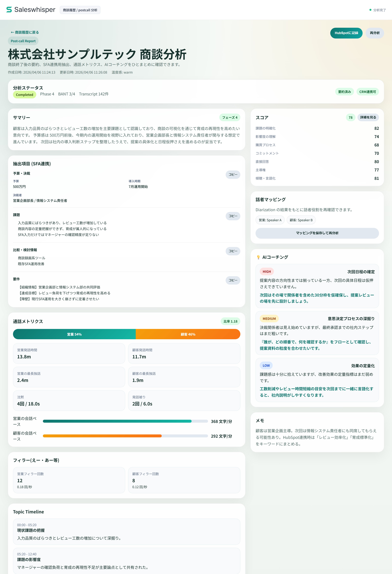The image size is (392, 574).
Task: Open the 商談履歴 / postcall 分析 breadcrumb tab
Action: pos(80,10)
